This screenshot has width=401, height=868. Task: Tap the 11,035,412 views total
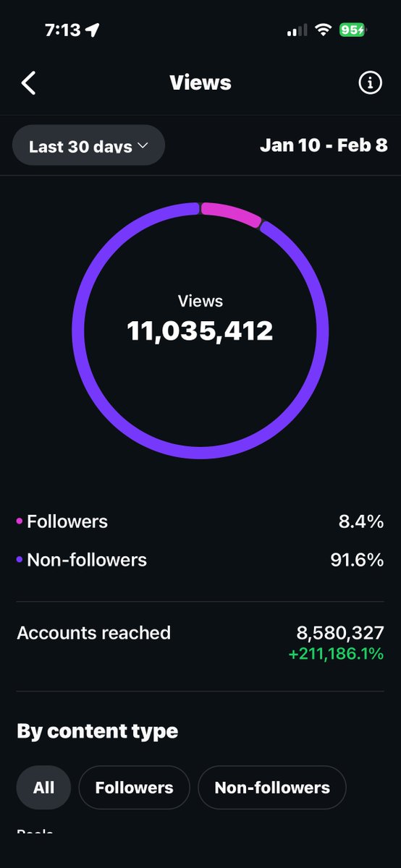[x=200, y=331]
